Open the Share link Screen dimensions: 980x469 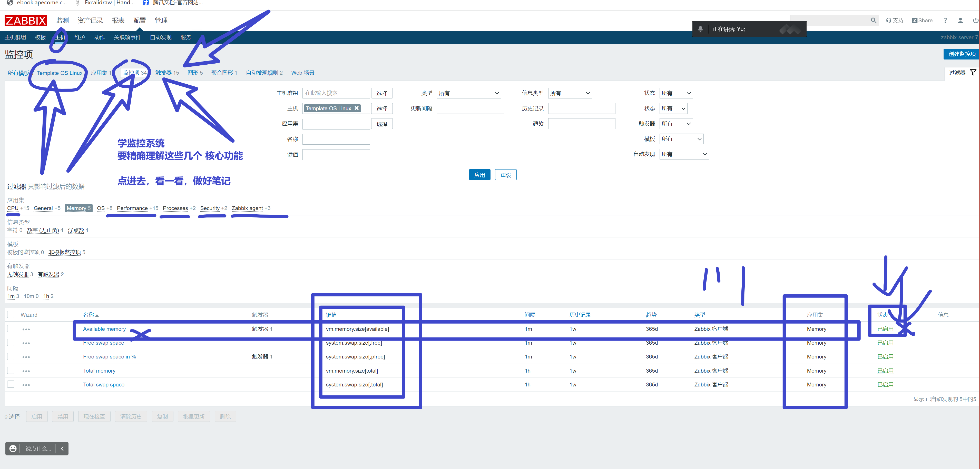[x=922, y=21]
